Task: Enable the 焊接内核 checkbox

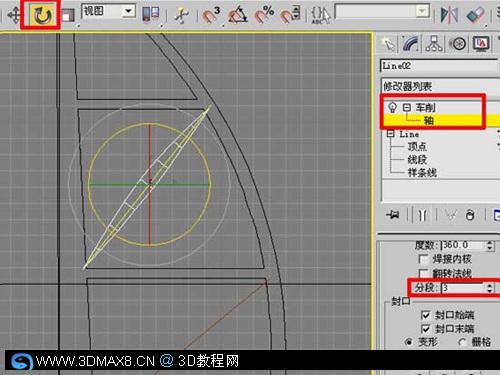Action: 423,259
